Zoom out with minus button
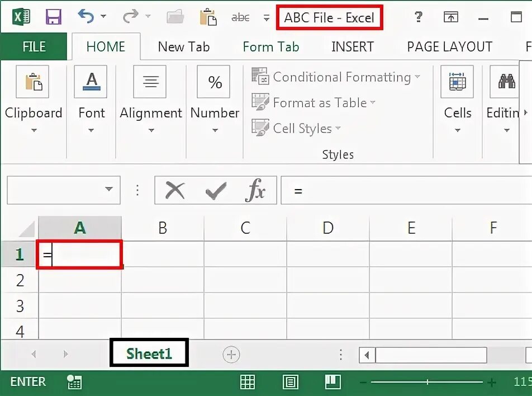 [x=363, y=383]
